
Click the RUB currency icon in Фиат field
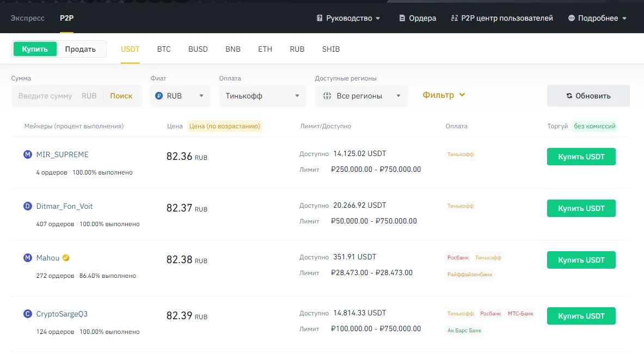[x=158, y=96]
